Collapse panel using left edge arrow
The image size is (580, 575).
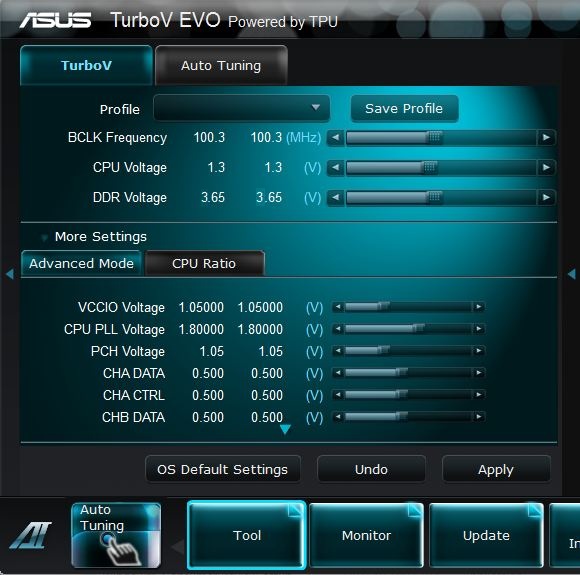[10, 274]
